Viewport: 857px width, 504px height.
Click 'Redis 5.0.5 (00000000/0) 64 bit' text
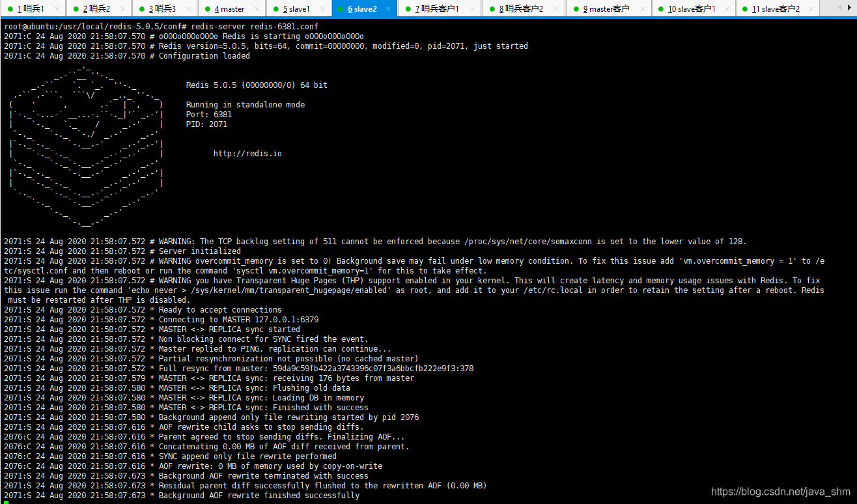tap(257, 85)
